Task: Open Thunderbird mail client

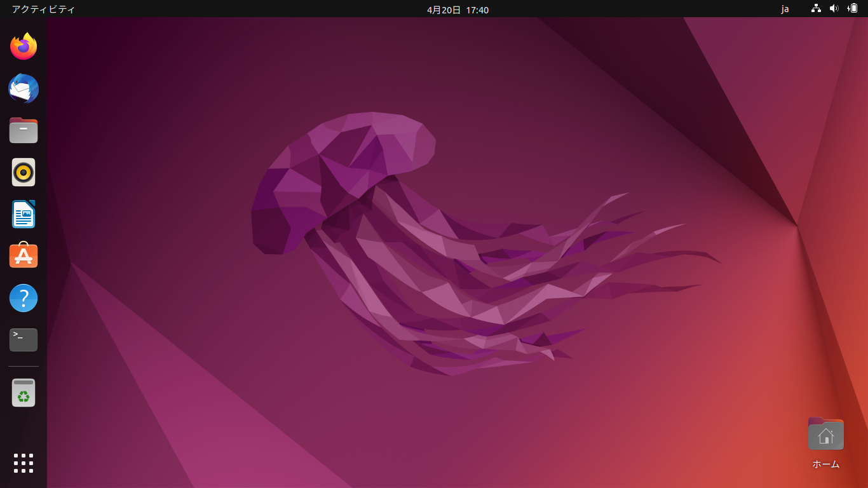Action: [24, 88]
